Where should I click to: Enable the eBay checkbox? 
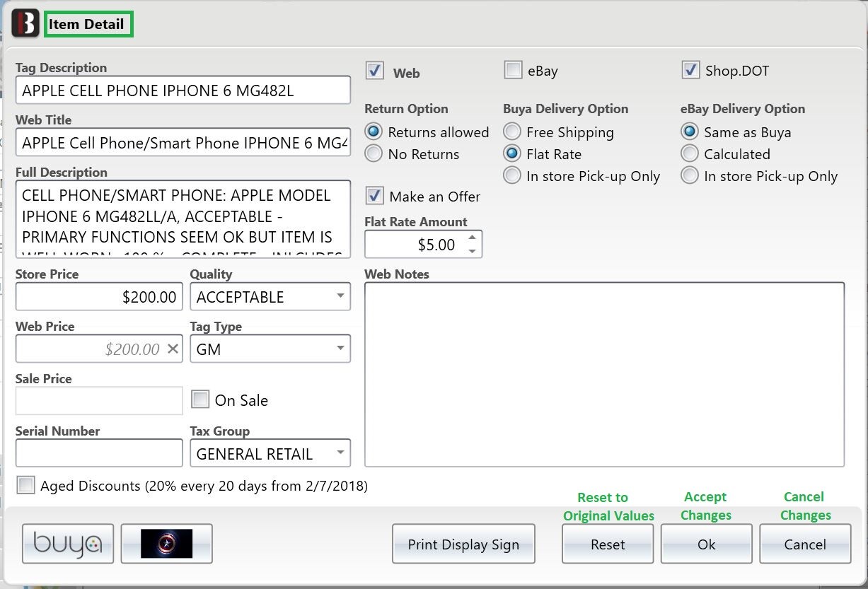[513, 70]
